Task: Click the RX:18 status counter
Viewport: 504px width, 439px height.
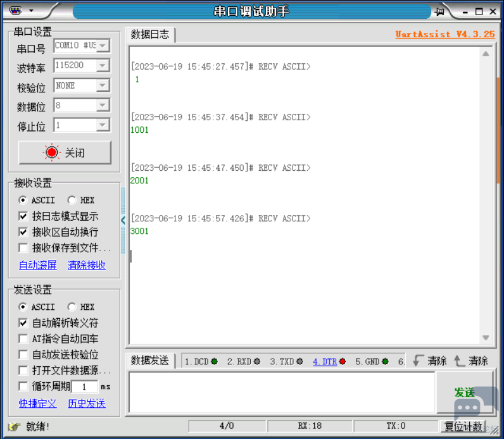Action: (x=310, y=426)
